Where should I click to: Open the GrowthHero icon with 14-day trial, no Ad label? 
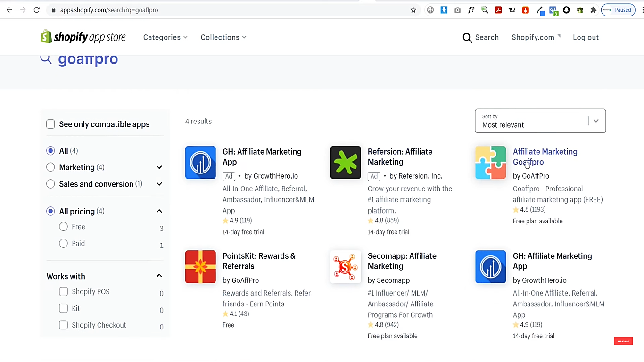click(x=491, y=267)
